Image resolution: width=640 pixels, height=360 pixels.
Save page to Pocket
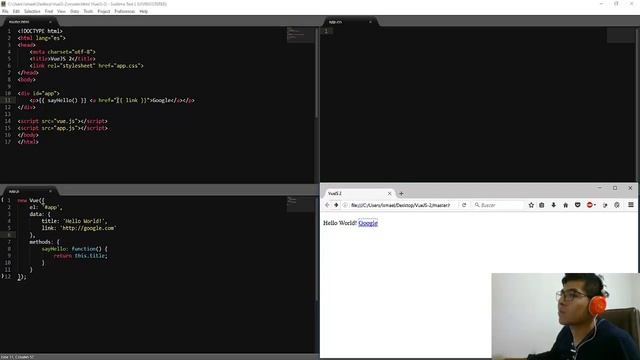[577, 205]
